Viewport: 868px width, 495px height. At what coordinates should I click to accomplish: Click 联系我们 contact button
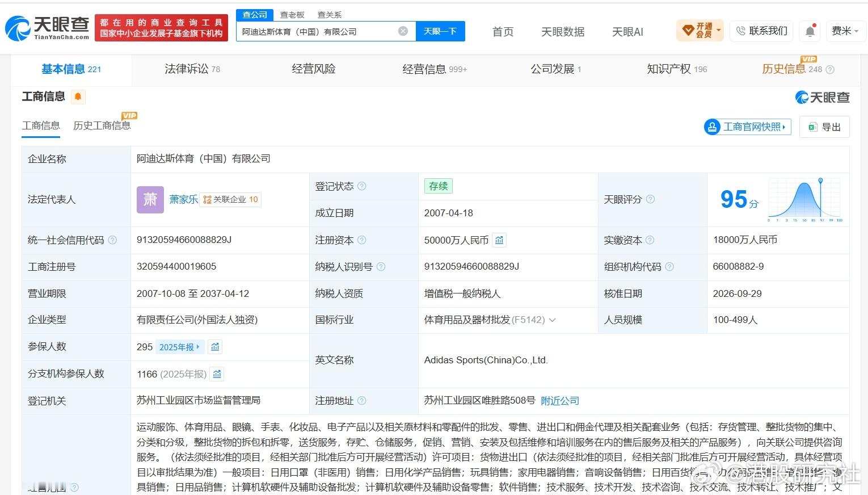[762, 31]
